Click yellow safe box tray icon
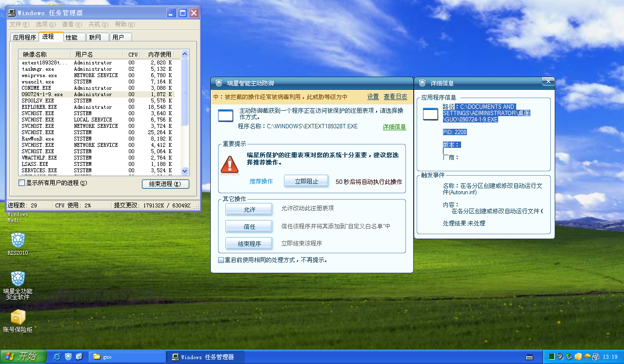 click(578, 357)
